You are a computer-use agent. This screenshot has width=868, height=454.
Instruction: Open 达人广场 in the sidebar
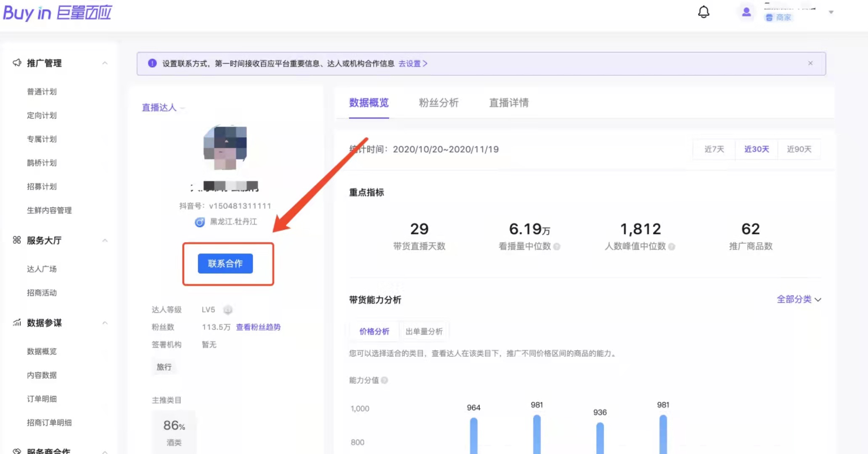42,269
